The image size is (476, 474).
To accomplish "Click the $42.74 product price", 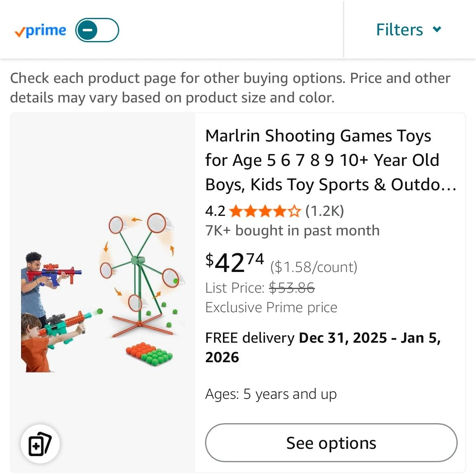I will point(235,262).
